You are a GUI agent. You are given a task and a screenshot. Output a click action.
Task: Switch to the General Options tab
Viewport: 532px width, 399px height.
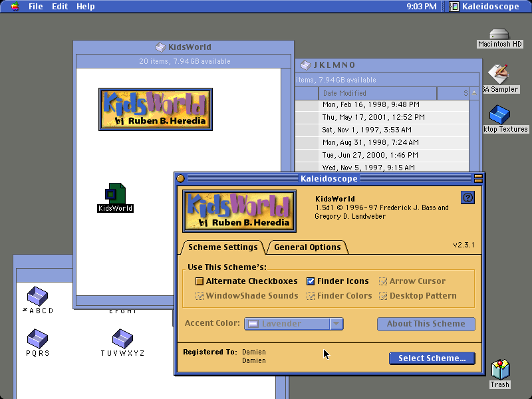click(307, 247)
